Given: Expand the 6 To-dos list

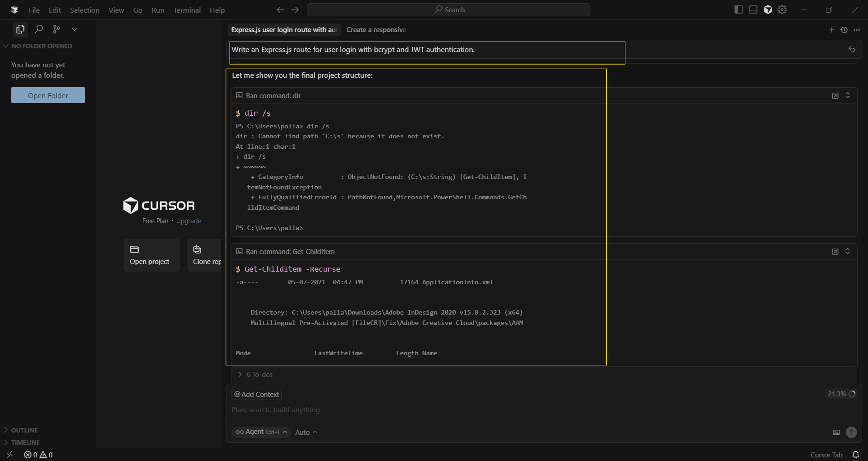Looking at the screenshot, I should (x=259, y=374).
